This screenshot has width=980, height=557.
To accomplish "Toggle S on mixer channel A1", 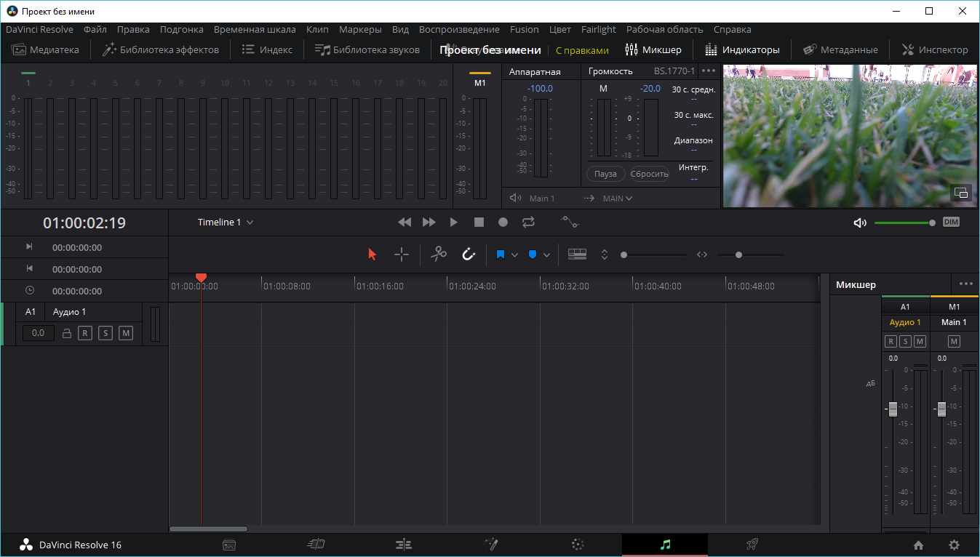I will (x=905, y=341).
